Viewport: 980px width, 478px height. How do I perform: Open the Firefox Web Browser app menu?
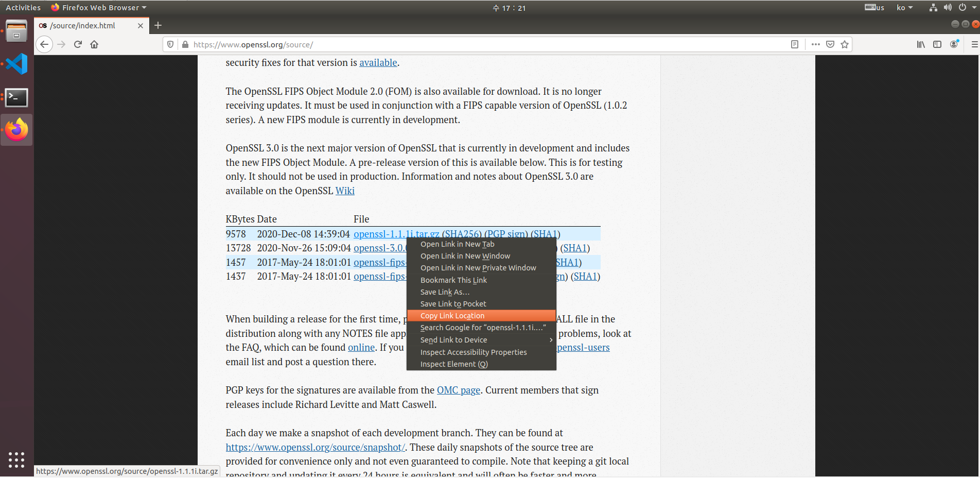(99, 8)
